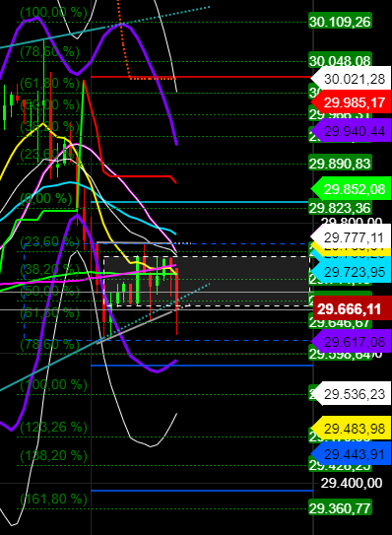392x535 pixels.
Task: Select the 30.109,26 Fibonacci level label
Action: (340, 22)
